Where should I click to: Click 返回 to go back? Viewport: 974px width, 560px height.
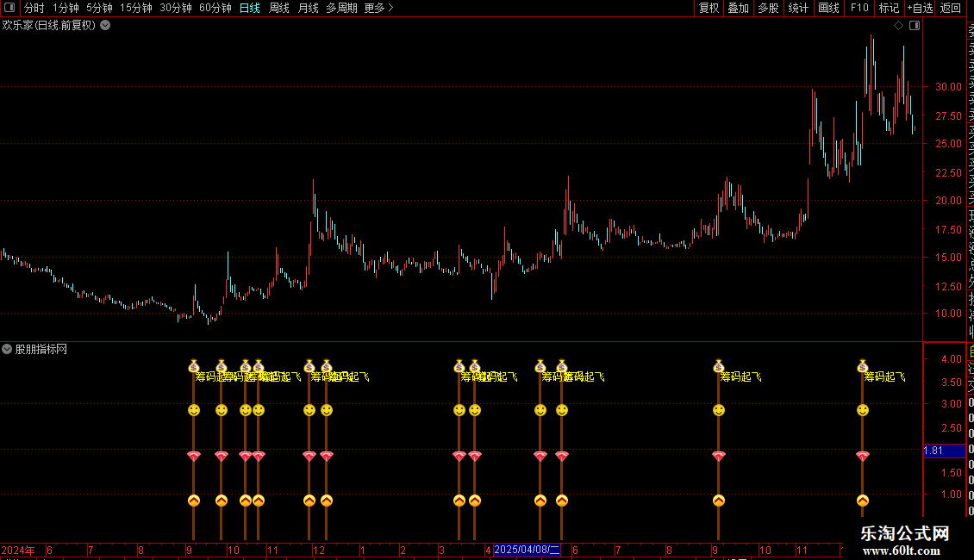pos(951,8)
